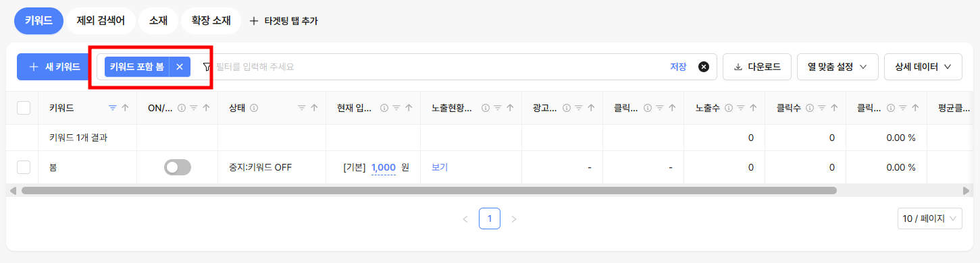Edit the 1,000 bid amount
Viewport: 980px width, 263px height.
384,167
